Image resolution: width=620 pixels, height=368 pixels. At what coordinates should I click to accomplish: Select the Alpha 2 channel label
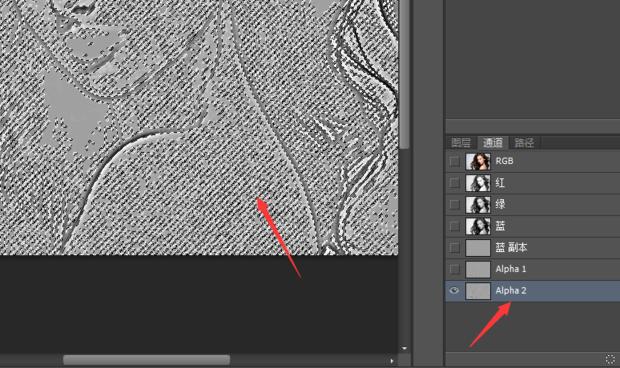pos(511,291)
